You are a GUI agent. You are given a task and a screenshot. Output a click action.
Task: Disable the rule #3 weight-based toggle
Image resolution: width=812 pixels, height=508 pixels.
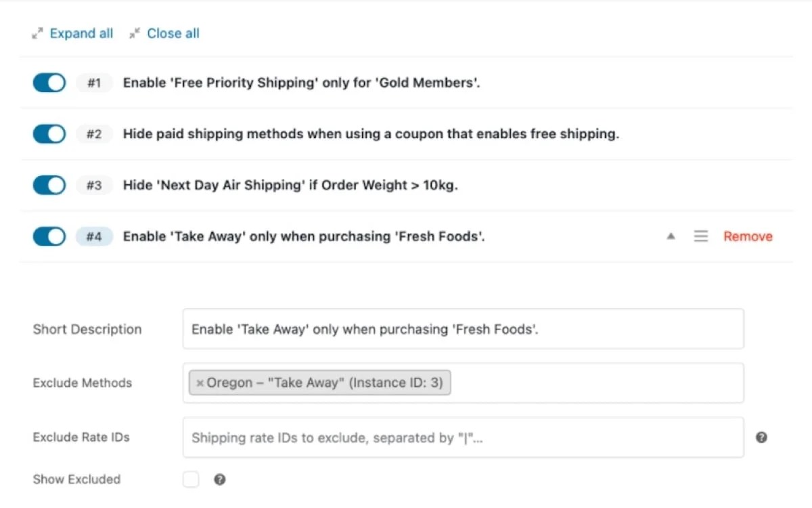pyautogui.click(x=48, y=185)
